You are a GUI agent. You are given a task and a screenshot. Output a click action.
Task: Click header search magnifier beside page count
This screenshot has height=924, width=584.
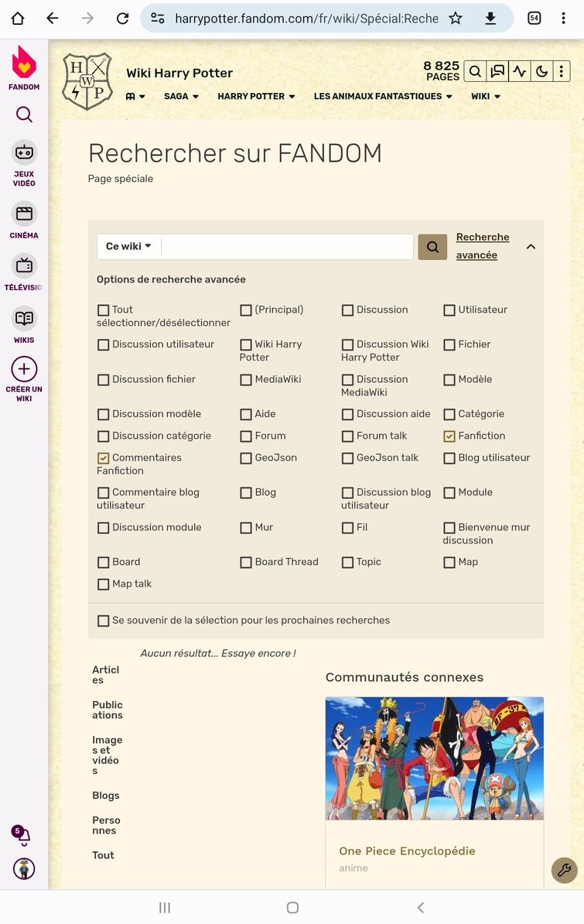475,72
